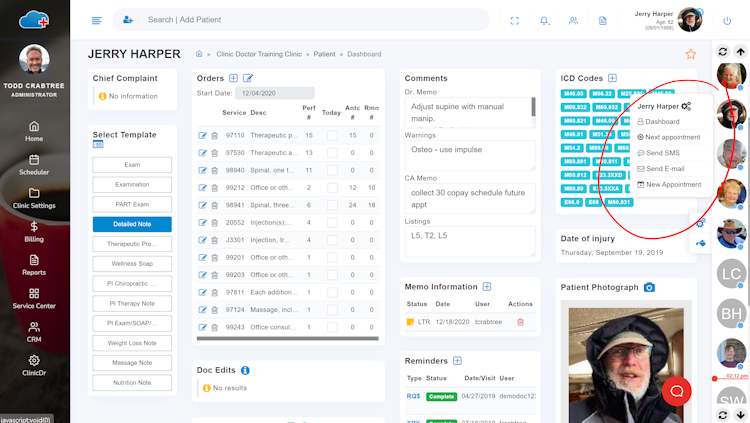Click the Dr. Memo scrollbar
This screenshot has height=423, width=750.
(x=533, y=107)
